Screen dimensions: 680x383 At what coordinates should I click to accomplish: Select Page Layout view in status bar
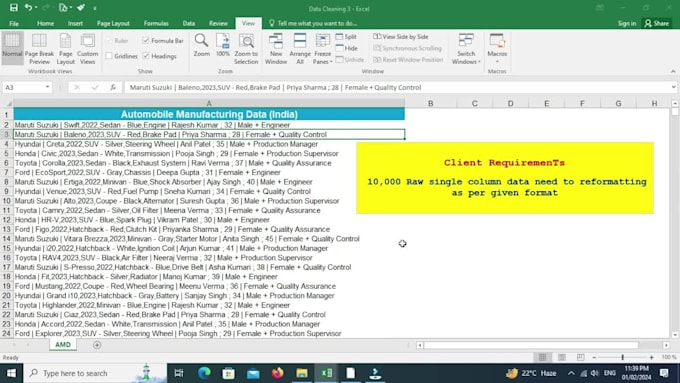pyautogui.click(x=562, y=357)
